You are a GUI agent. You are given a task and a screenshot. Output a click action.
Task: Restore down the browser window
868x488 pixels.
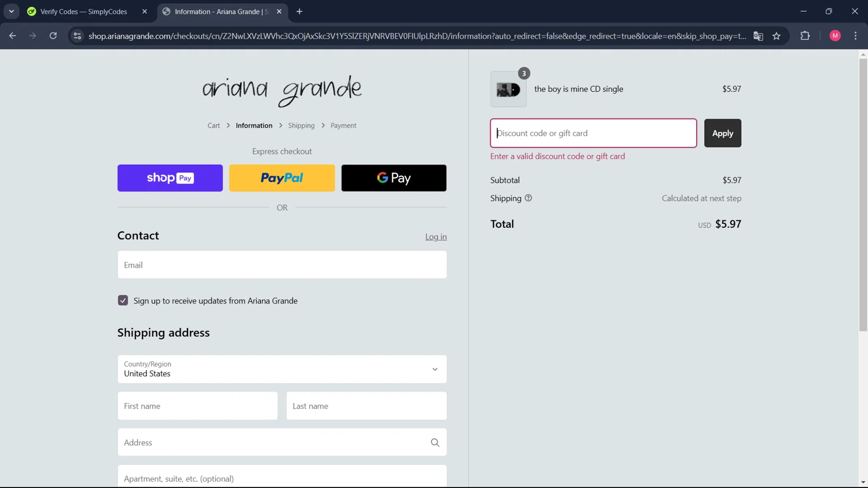pos(829,11)
